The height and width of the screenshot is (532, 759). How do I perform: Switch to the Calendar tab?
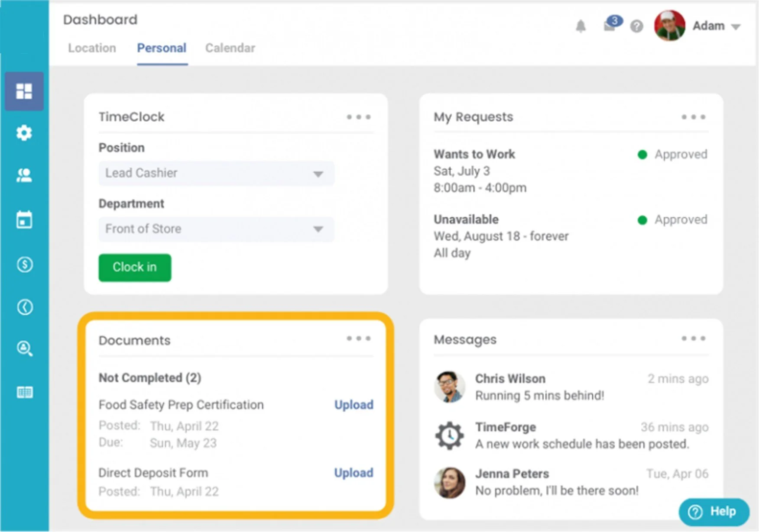[x=230, y=48]
